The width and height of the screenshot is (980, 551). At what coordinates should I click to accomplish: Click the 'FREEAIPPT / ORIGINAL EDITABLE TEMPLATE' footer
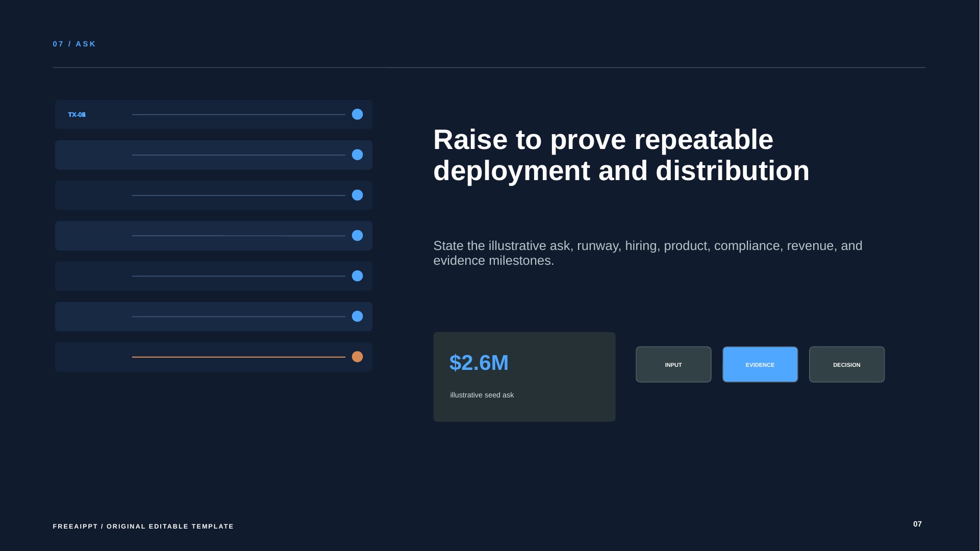point(143,526)
